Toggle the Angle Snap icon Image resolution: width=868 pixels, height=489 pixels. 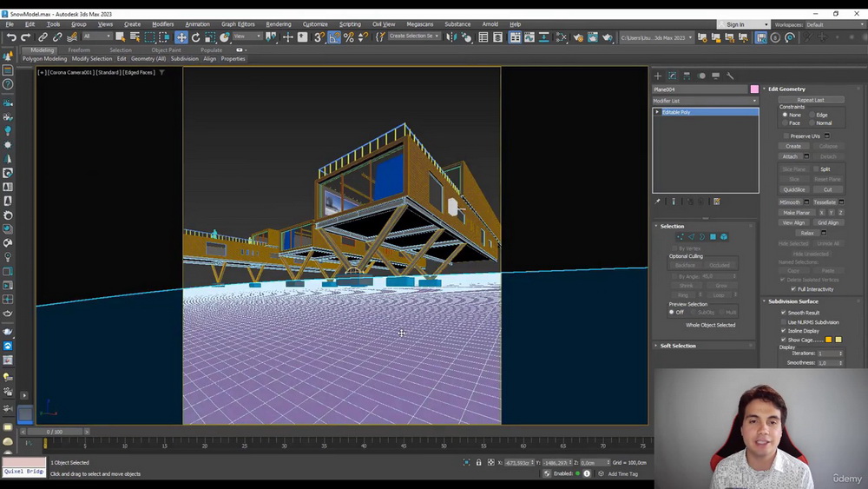coord(334,37)
